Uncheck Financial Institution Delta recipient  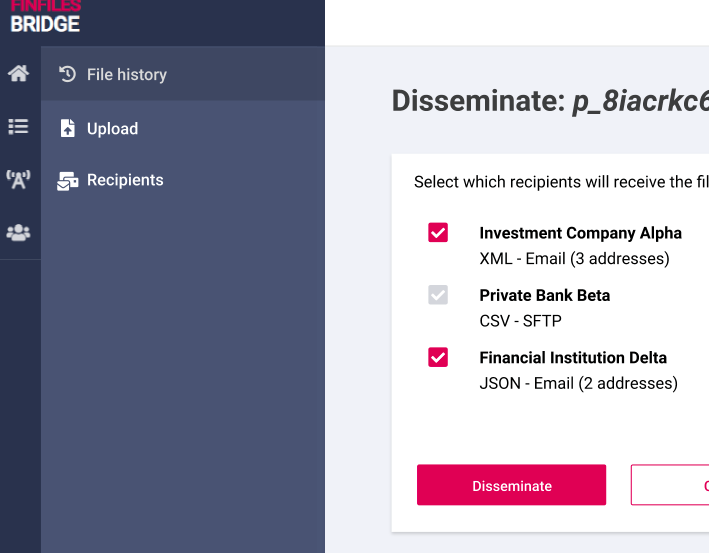[438, 357]
